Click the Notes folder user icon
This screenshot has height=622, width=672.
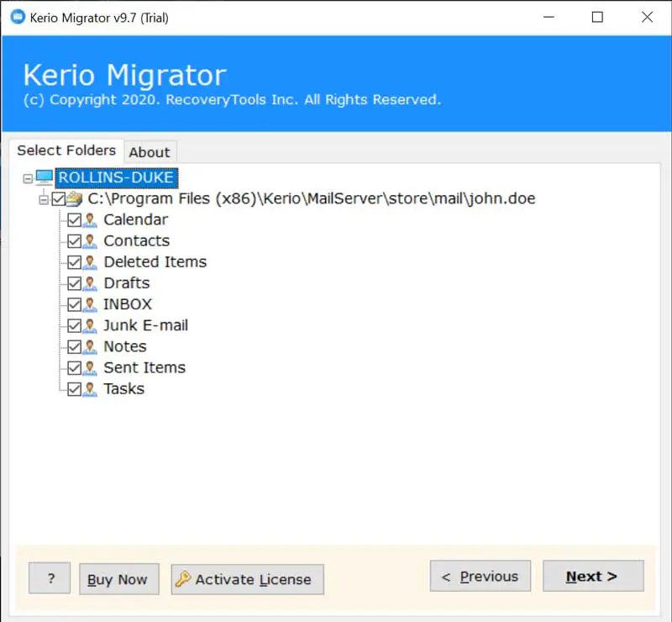click(91, 346)
